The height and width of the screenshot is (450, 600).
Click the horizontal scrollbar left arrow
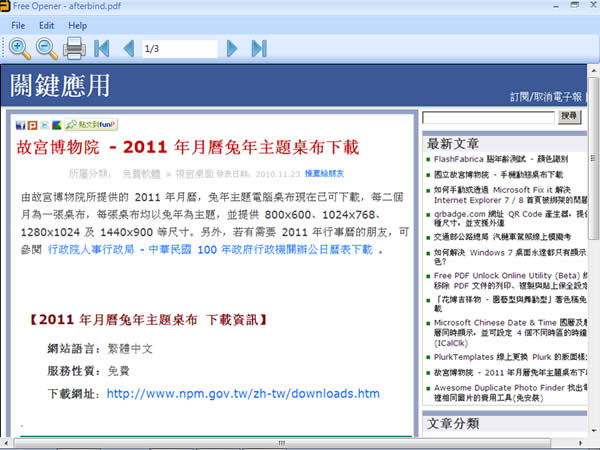point(6,443)
